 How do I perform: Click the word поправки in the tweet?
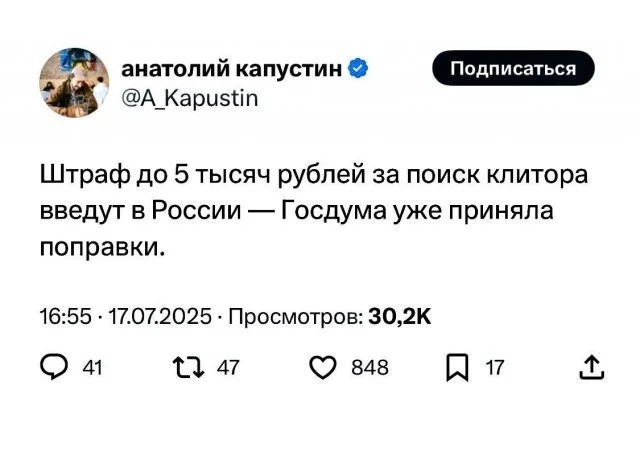(100, 247)
